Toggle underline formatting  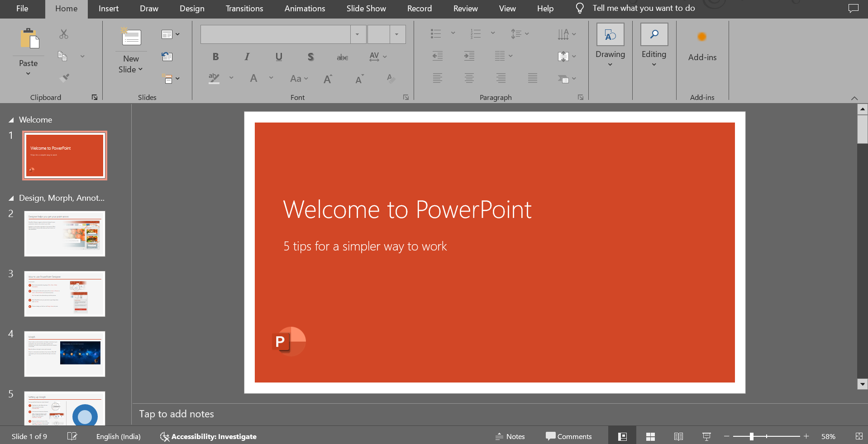tap(278, 57)
